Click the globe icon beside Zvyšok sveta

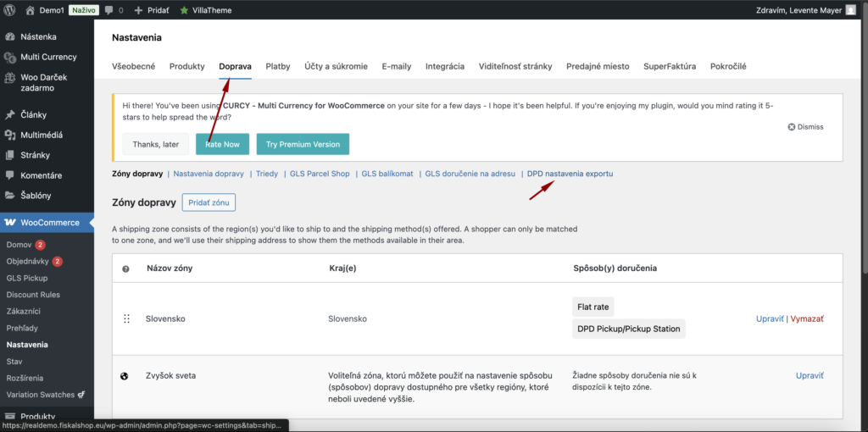pos(125,375)
